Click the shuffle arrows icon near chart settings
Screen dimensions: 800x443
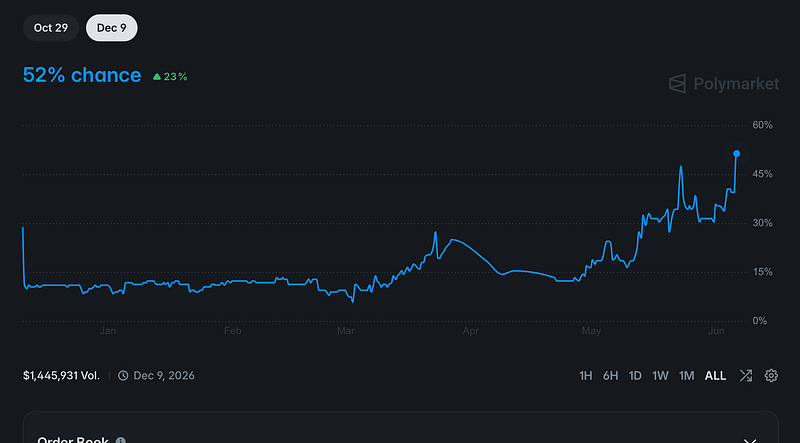pos(746,376)
